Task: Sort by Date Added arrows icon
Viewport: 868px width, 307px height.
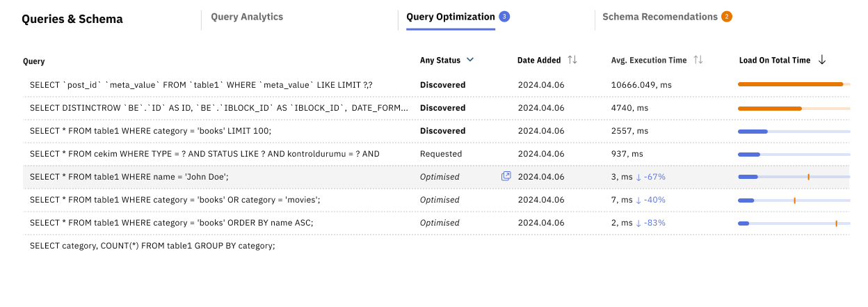Action: pos(572,60)
